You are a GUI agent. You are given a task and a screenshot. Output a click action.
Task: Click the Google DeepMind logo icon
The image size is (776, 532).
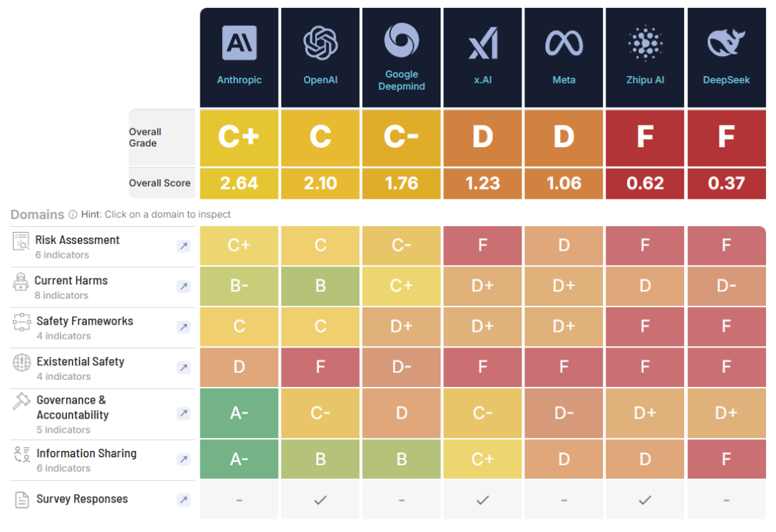click(x=402, y=39)
